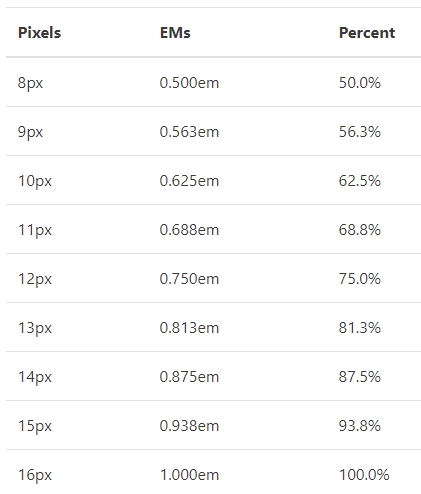Viewport: 421px width, 494px height.
Task: Click the 87.5% percent cell
Action: pyautogui.click(x=359, y=377)
